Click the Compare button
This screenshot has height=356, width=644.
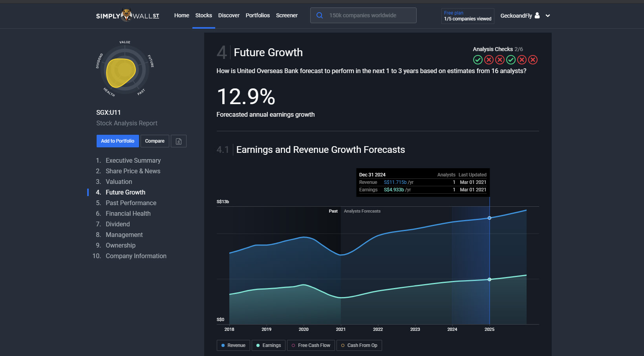point(155,141)
